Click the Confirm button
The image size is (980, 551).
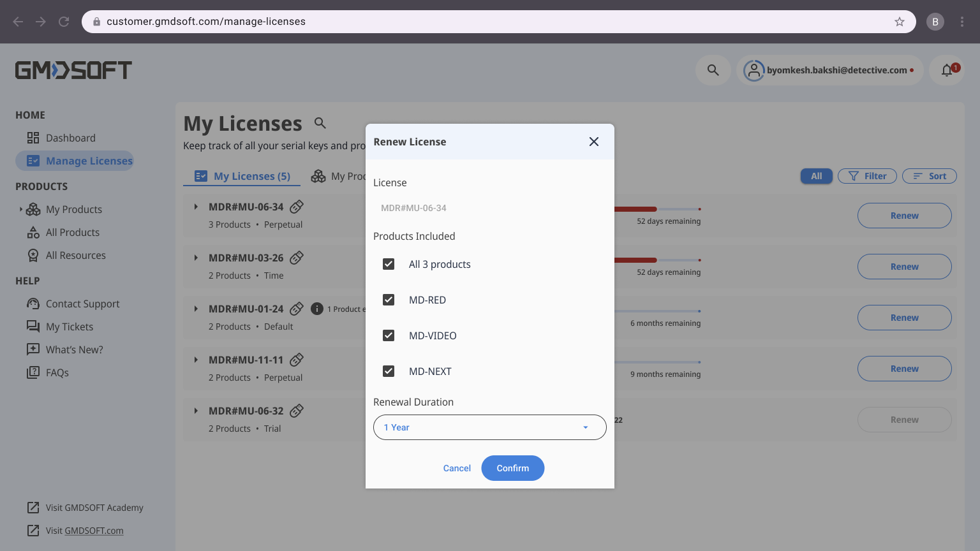click(513, 468)
